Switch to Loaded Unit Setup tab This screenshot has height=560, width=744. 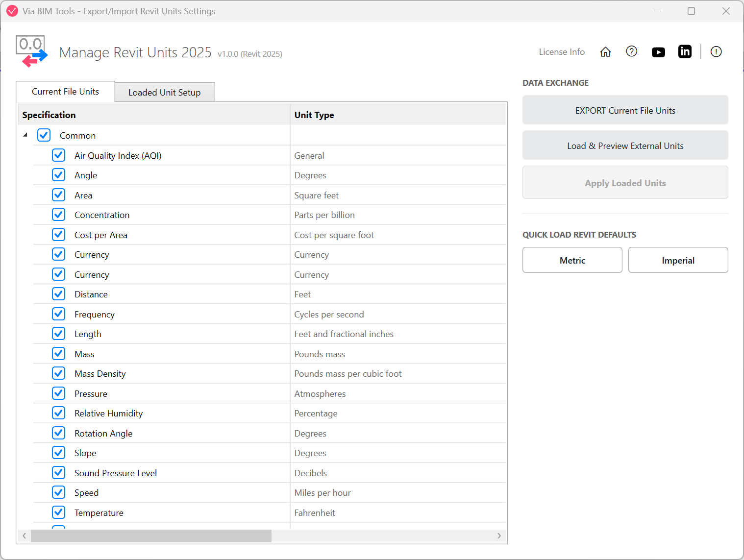(x=165, y=92)
